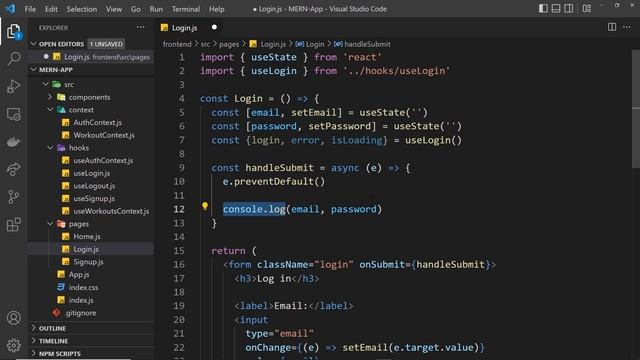
Task: Expand the NPM SCRIPTS section
Action: (34, 353)
